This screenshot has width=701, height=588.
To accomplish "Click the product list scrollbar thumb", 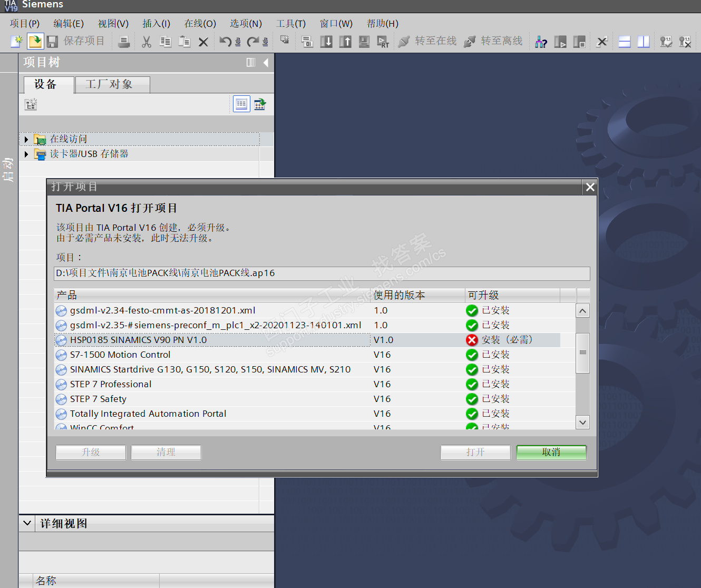I will pos(582,352).
